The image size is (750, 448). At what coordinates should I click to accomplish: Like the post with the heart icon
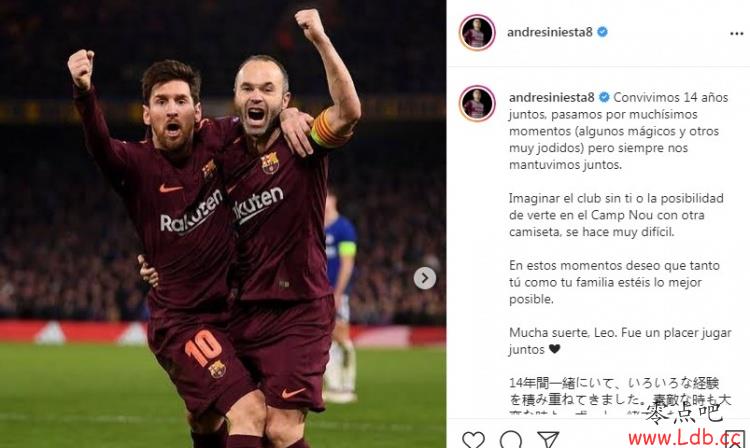coord(473,439)
